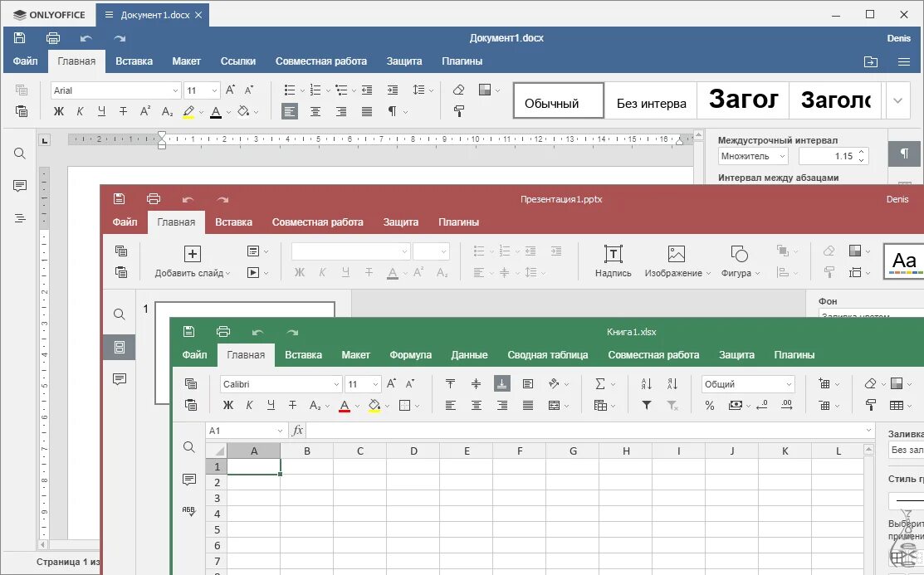
Task: Expand the document styles gallery arrow
Action: [897, 100]
